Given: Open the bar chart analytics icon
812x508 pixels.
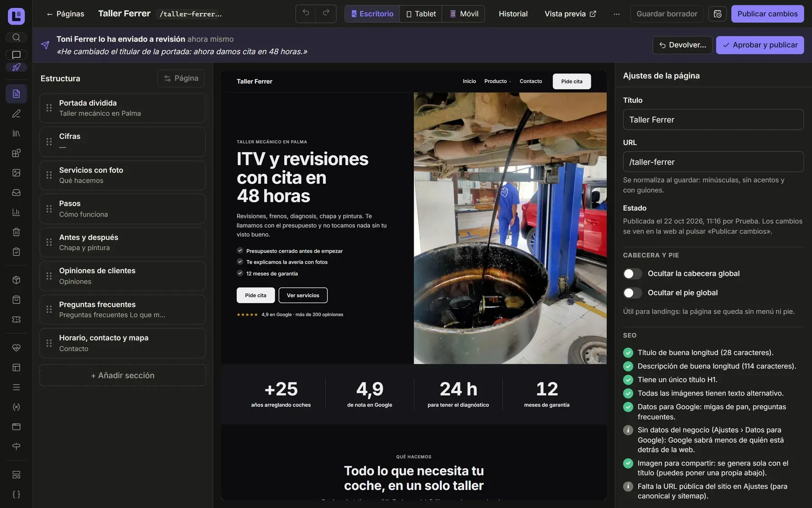Looking at the screenshot, I should click(16, 212).
